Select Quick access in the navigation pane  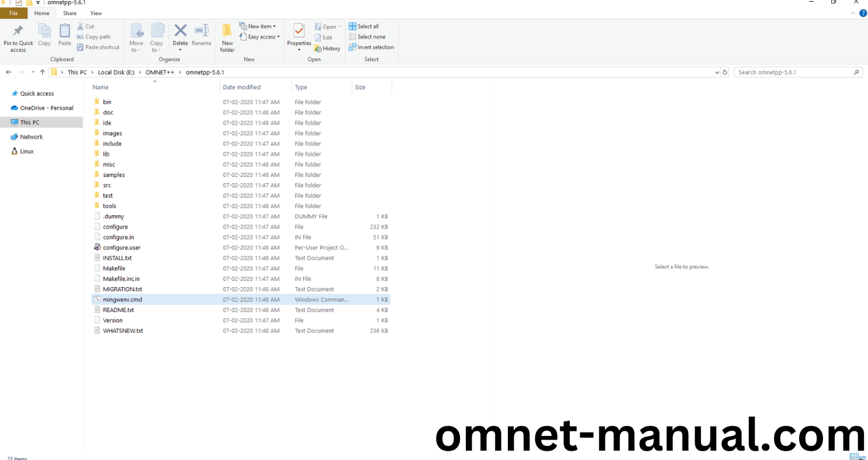[x=37, y=93]
